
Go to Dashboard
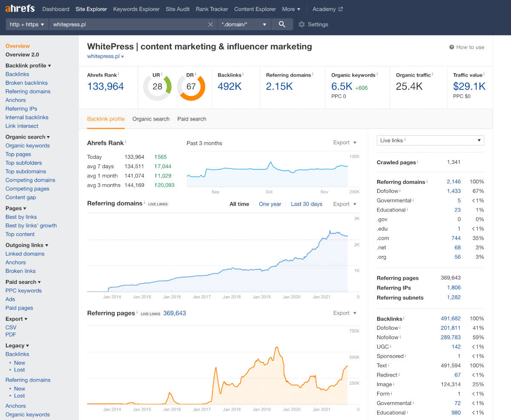(56, 9)
